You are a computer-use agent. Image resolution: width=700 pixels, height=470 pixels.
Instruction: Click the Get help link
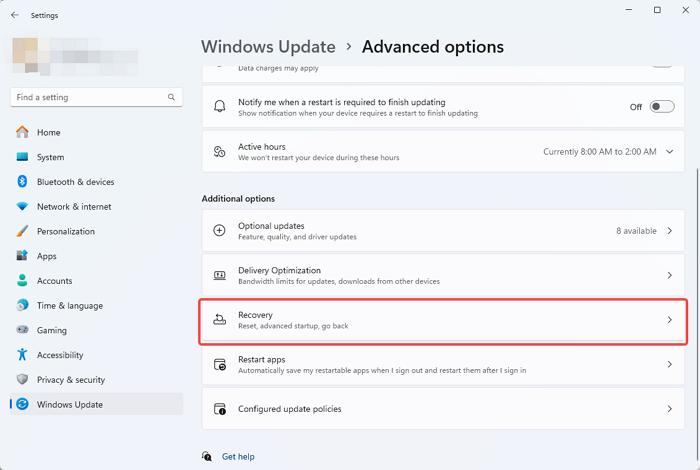(238, 457)
